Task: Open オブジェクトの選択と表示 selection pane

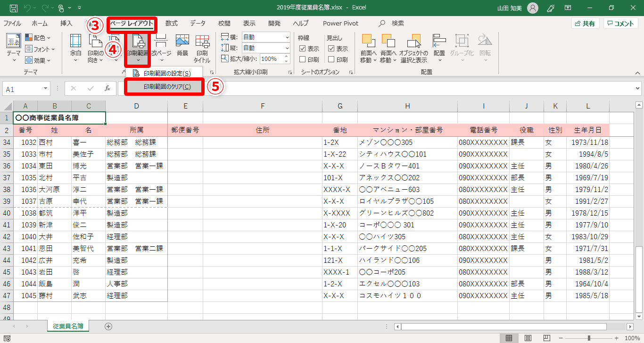Action: pos(413,48)
